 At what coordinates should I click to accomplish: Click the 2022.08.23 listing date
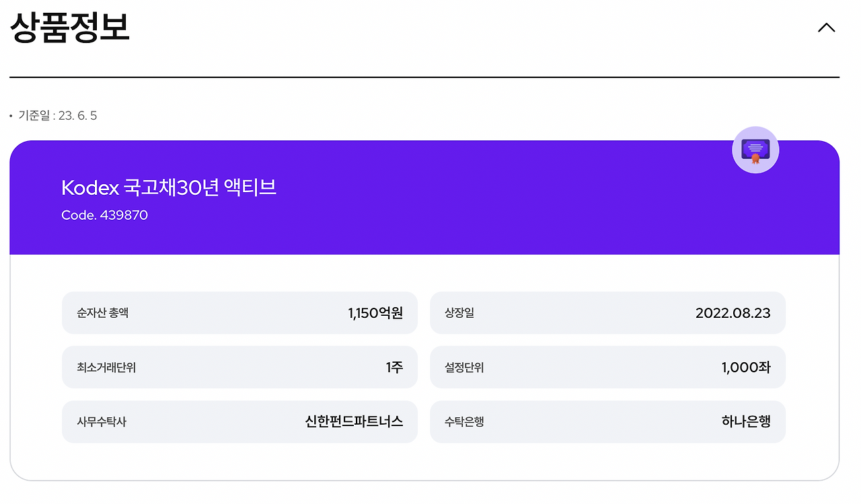[x=733, y=312]
